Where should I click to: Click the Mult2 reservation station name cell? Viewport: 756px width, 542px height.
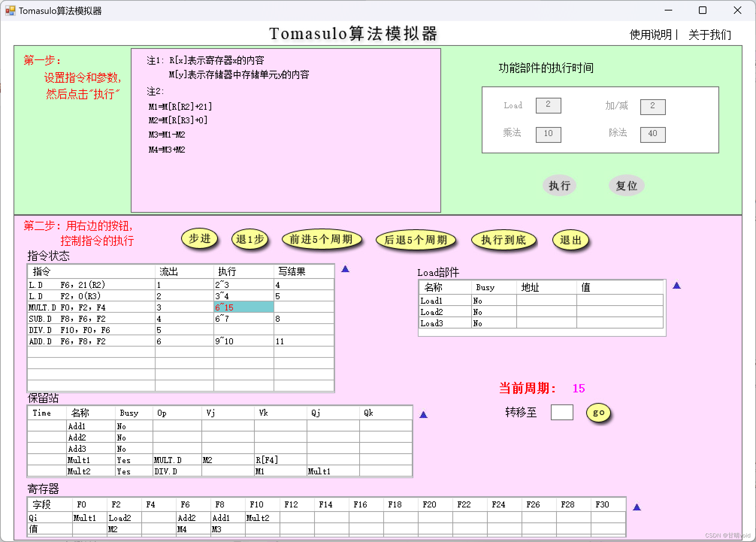[91, 471]
